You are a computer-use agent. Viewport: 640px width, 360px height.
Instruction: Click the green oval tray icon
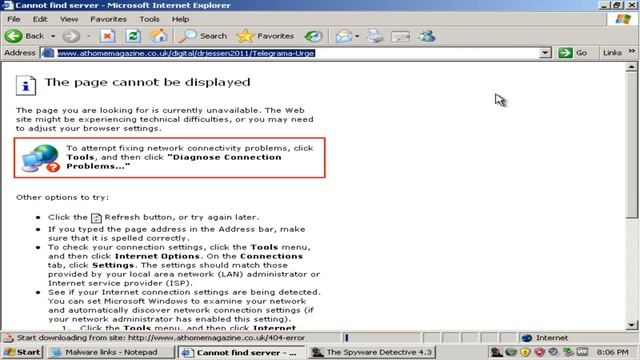pos(511,352)
